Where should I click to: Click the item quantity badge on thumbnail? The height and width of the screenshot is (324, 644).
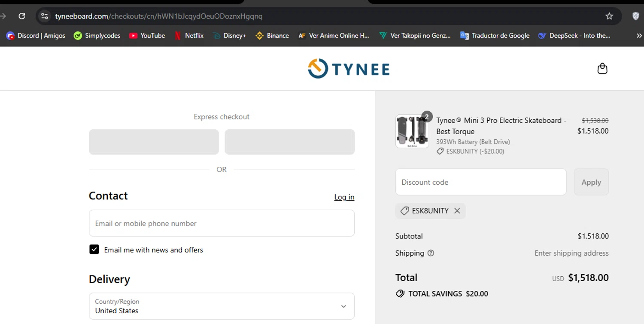pos(427,116)
